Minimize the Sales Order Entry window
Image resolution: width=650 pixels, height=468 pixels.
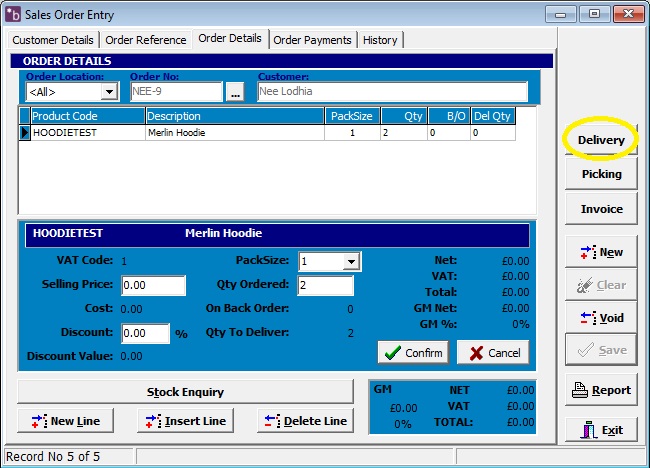560,14
